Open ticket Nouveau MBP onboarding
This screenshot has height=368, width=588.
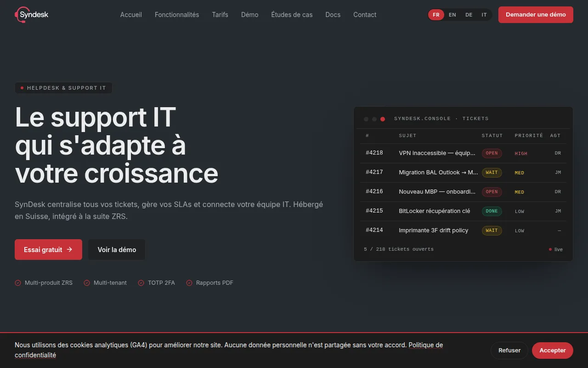(x=437, y=191)
